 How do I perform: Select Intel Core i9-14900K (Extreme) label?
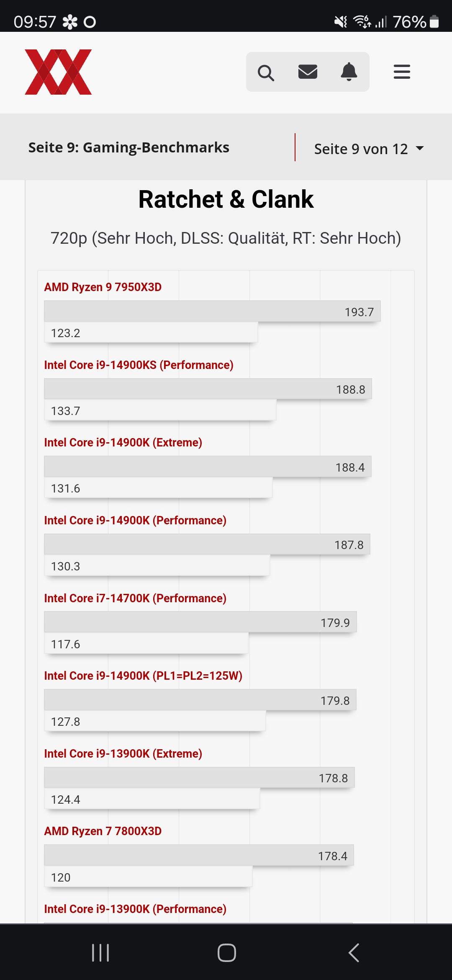pos(123,443)
